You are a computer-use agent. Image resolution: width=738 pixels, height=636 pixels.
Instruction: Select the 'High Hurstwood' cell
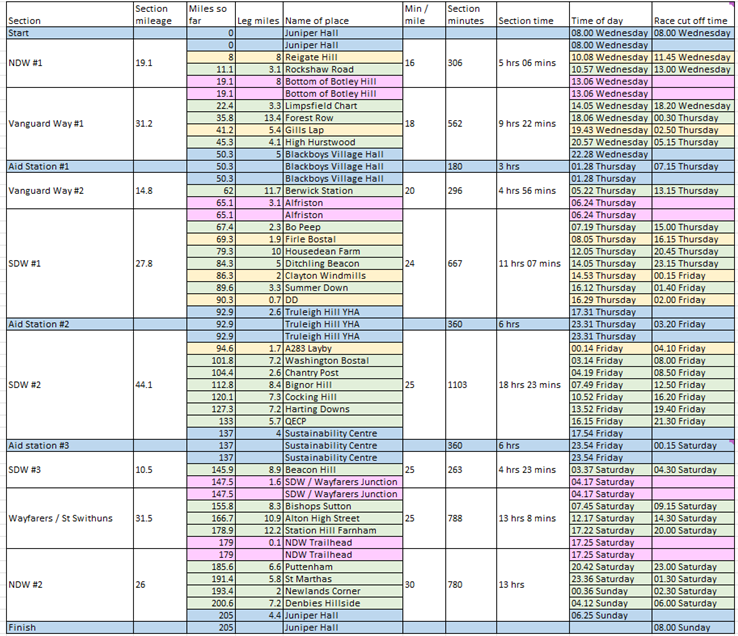[x=343, y=142]
